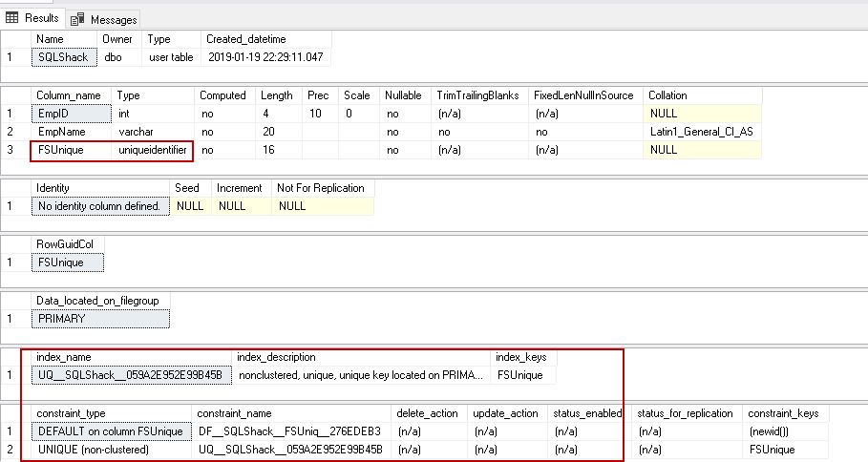The width and height of the screenshot is (868, 462).
Task: Select the DEFAULT on column FSUnique cell
Action: (x=110, y=431)
